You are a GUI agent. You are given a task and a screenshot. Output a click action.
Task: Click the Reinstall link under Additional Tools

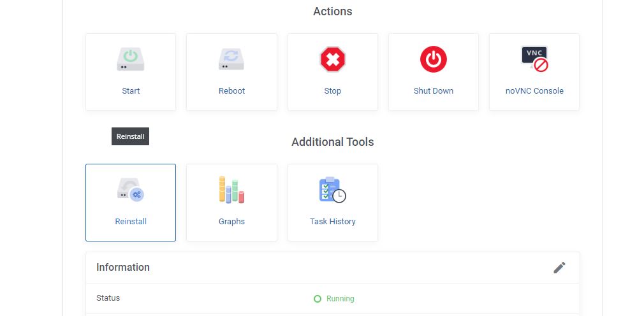(x=131, y=222)
